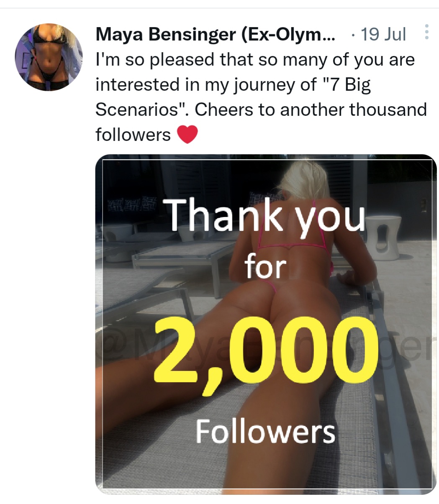Click the truncated "(Ex-Olym..." name portion
The height and width of the screenshot is (504, 439).
(x=289, y=35)
